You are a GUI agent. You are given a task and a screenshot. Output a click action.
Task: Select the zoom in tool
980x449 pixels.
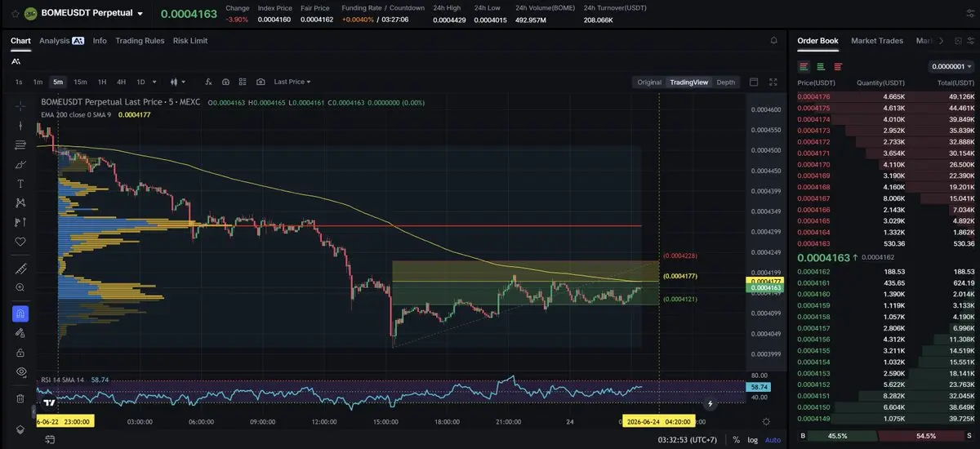(x=20, y=287)
